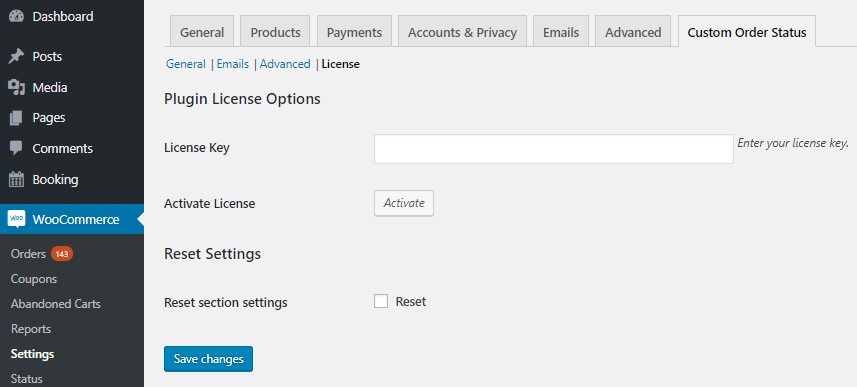The height and width of the screenshot is (387, 857).
Task: Click the Comments speech bubble icon
Action: tap(16, 148)
